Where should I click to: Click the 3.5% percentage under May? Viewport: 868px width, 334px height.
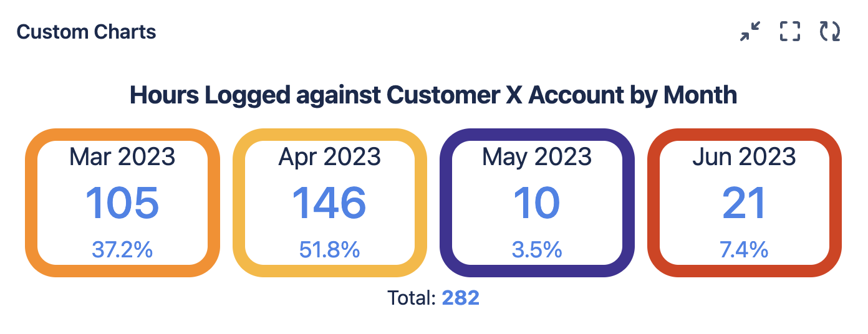(x=537, y=249)
